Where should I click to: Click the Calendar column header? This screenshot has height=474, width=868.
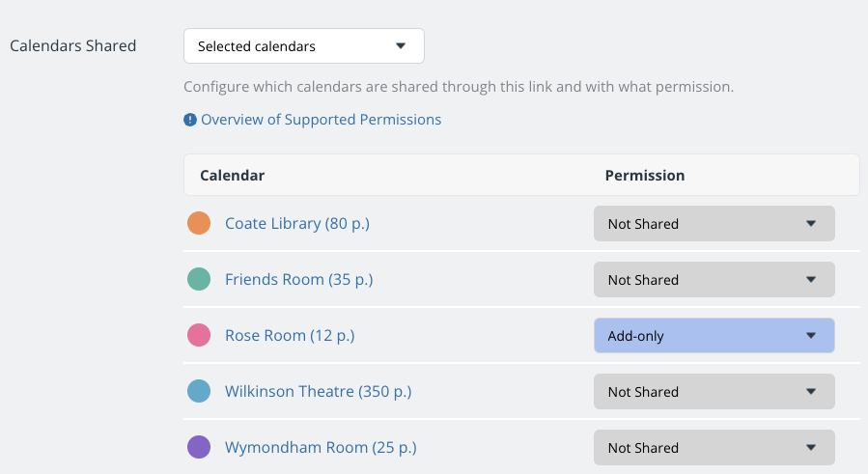tap(233, 176)
